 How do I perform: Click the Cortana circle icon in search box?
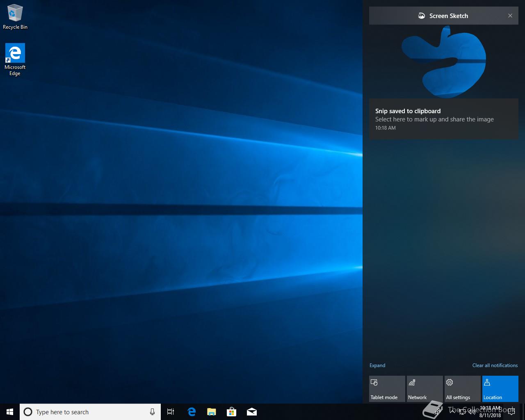coord(28,412)
